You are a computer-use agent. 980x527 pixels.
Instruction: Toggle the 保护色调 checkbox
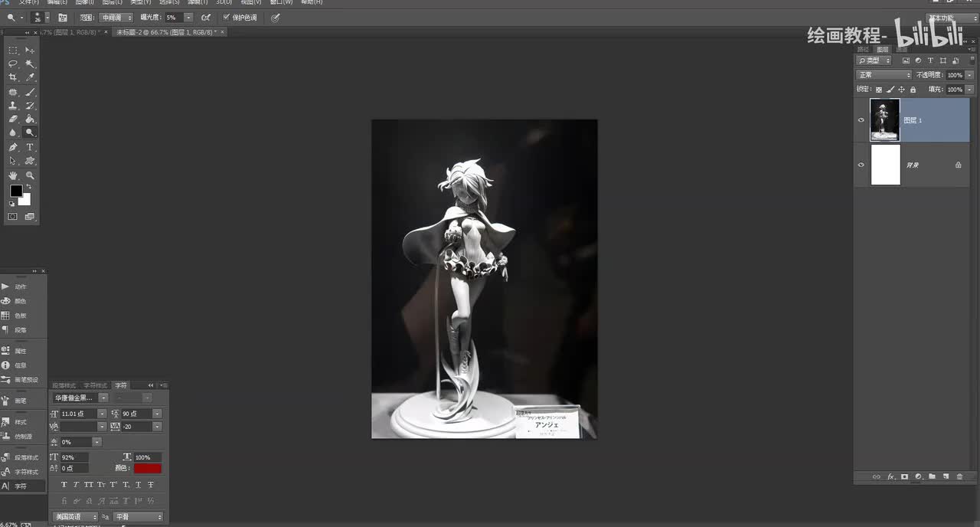(226, 17)
